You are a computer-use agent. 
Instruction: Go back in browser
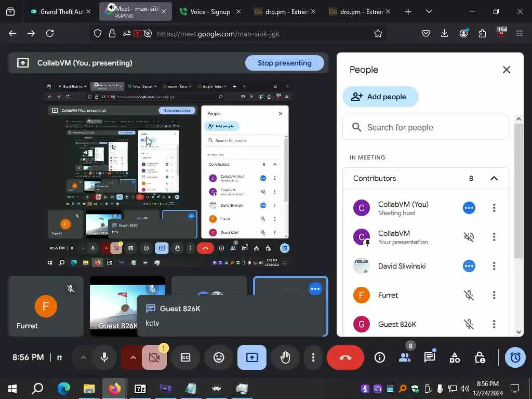pyautogui.click(x=12, y=34)
